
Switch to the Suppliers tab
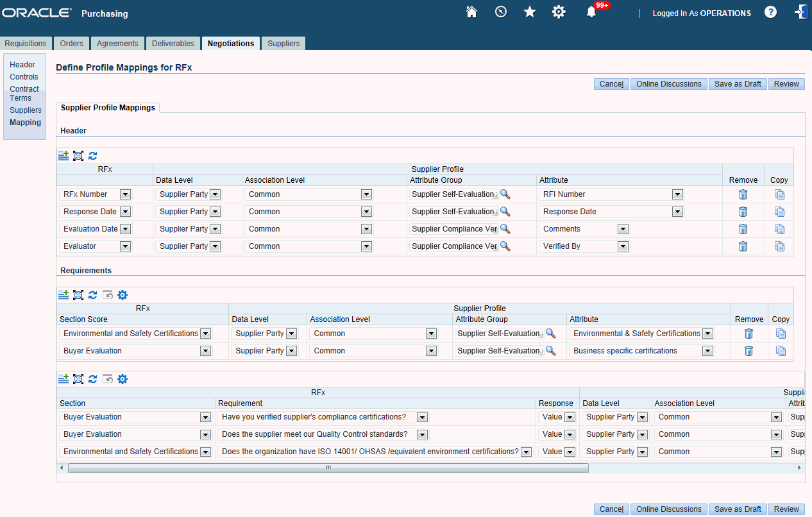pyautogui.click(x=283, y=44)
